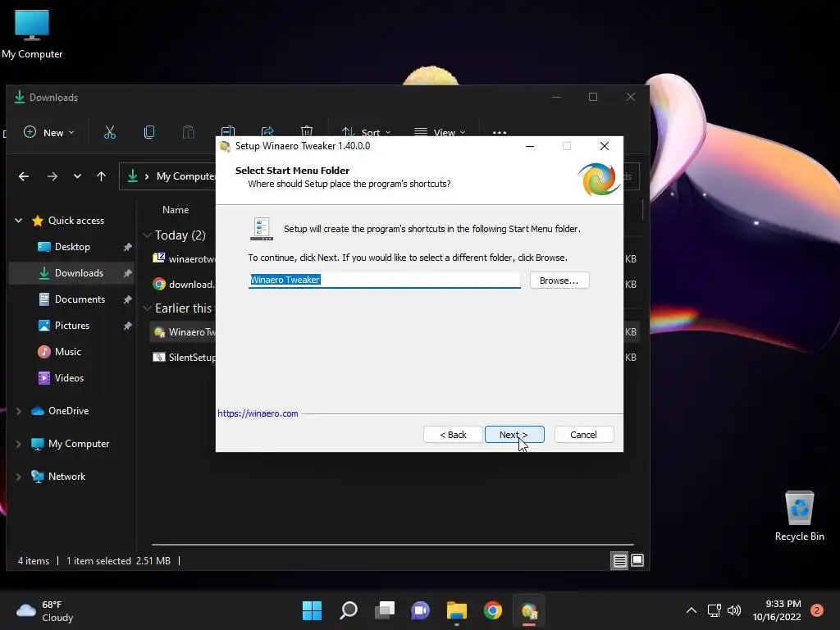Open the notification badge
This screenshot has width=840, height=630.
(817, 610)
